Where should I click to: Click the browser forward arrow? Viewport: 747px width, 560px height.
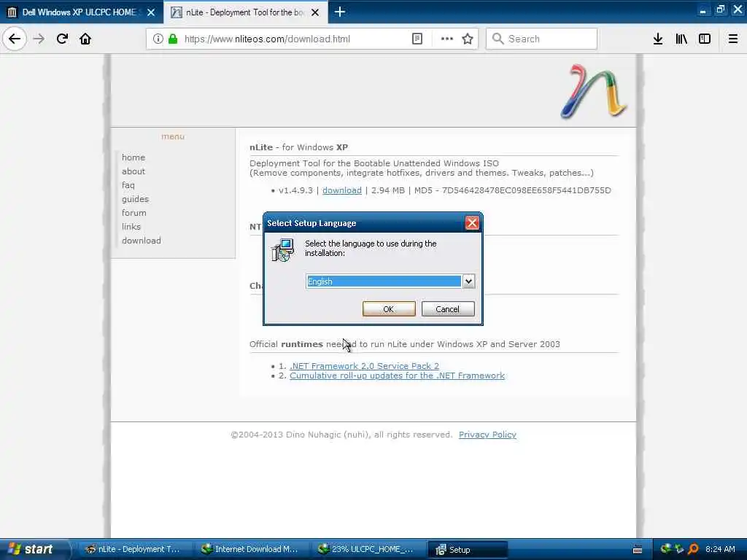[39, 39]
